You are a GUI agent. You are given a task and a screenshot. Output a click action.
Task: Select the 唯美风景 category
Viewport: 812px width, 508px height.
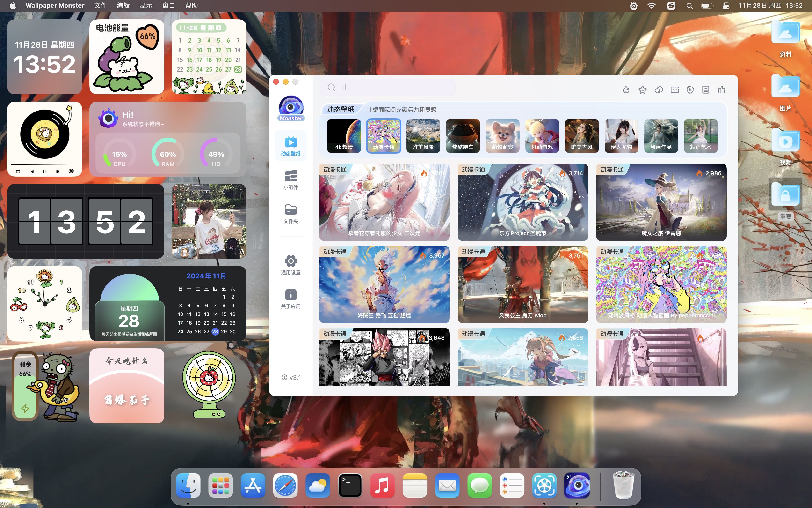tap(423, 136)
